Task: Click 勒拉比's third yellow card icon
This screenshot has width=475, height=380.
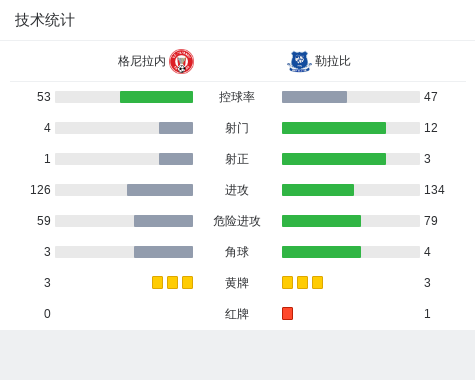Action: coord(317,282)
